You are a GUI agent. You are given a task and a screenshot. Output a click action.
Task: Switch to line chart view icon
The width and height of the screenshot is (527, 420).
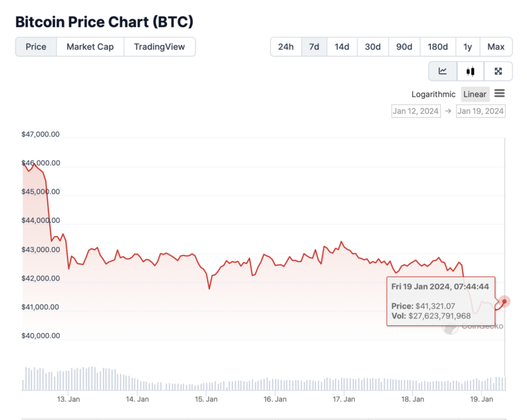coord(443,71)
